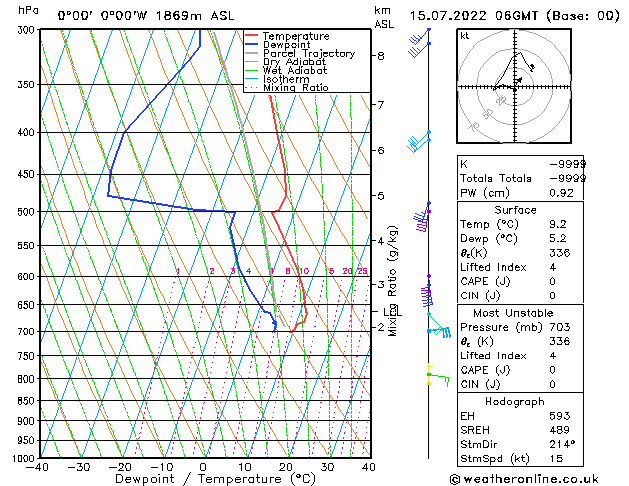629x486 pixels.
Task: Click the Most Unstable Lifted Index row
Action: tap(520, 356)
